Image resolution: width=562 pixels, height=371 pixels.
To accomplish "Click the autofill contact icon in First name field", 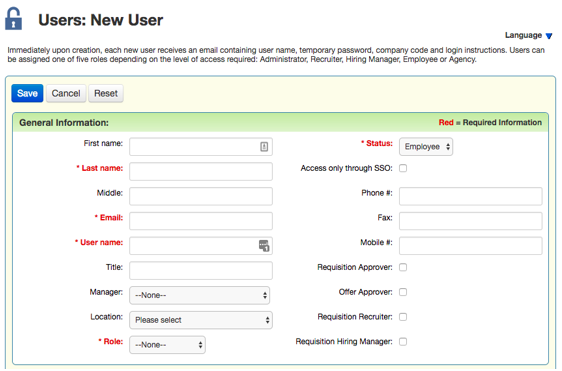I will (264, 147).
